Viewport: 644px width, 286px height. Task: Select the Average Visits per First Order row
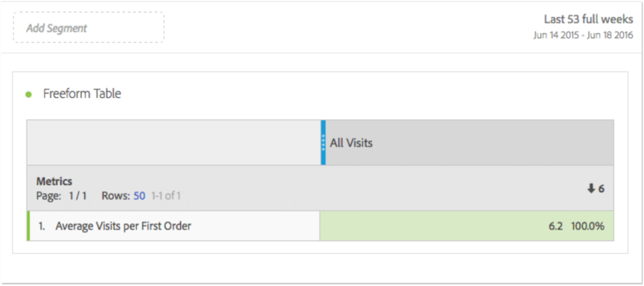coord(123,226)
